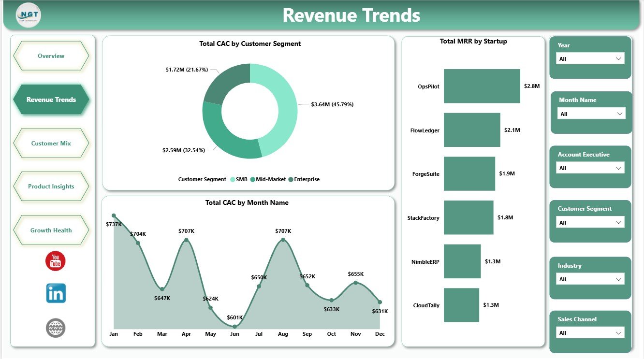The image size is (644, 359).
Task: Navigate to the Growth Health page
Action: (51, 230)
